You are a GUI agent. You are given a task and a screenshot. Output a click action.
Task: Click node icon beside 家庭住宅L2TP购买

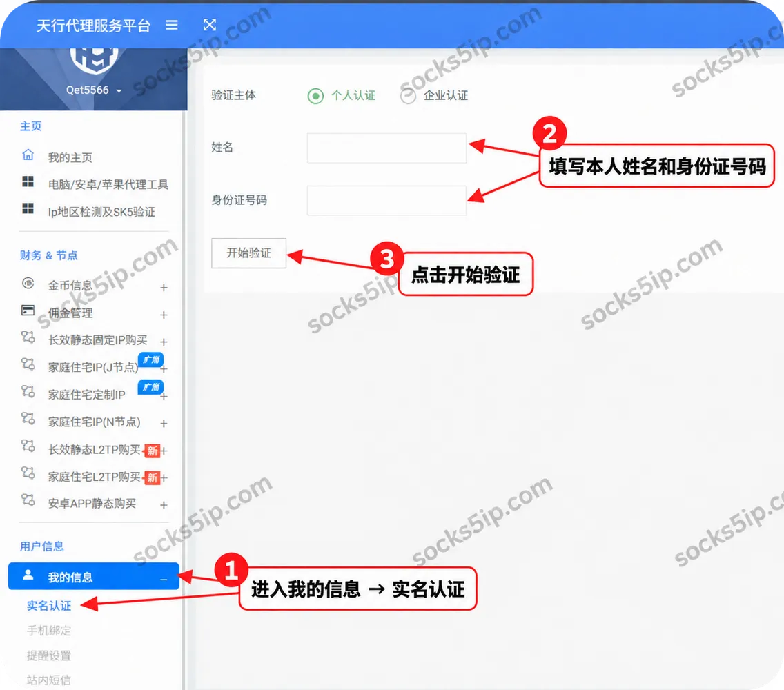pyautogui.click(x=28, y=473)
